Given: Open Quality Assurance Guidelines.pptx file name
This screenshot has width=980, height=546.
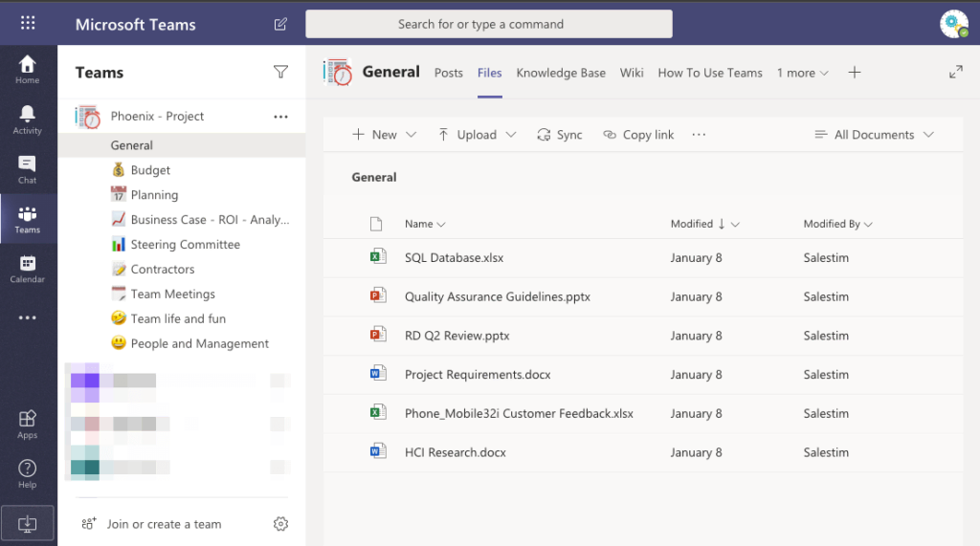Looking at the screenshot, I should (x=498, y=296).
